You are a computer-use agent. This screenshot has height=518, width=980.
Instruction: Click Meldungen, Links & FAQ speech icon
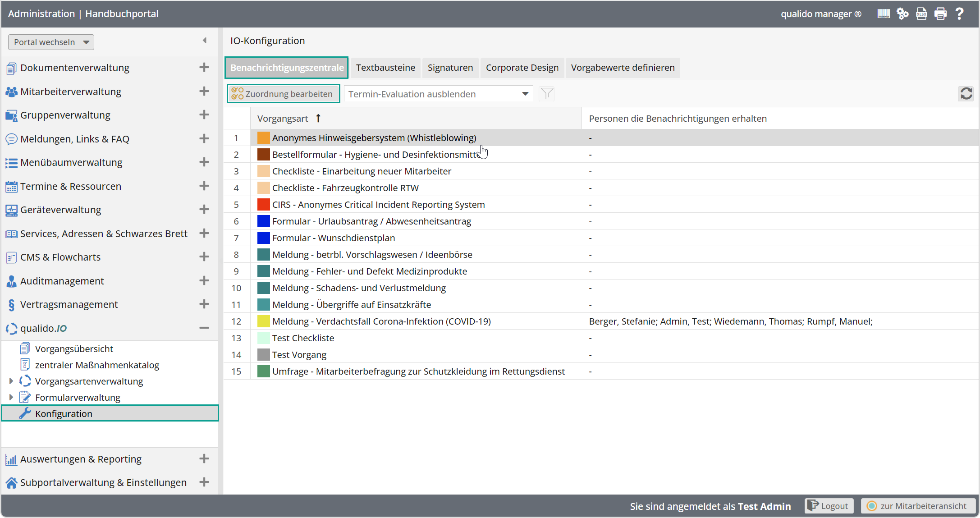(x=12, y=139)
